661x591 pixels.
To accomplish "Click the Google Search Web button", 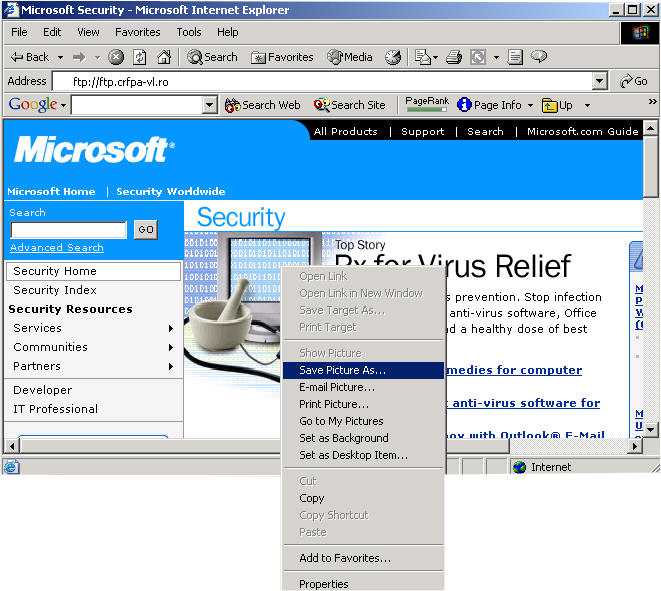I will 262,105.
